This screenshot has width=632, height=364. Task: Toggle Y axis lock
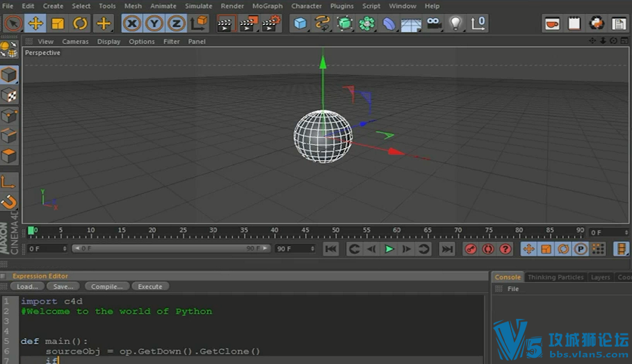pyautogui.click(x=154, y=24)
